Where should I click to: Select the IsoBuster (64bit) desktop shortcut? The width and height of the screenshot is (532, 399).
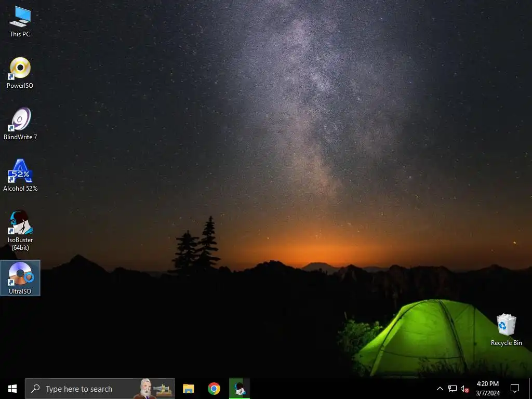click(20, 231)
